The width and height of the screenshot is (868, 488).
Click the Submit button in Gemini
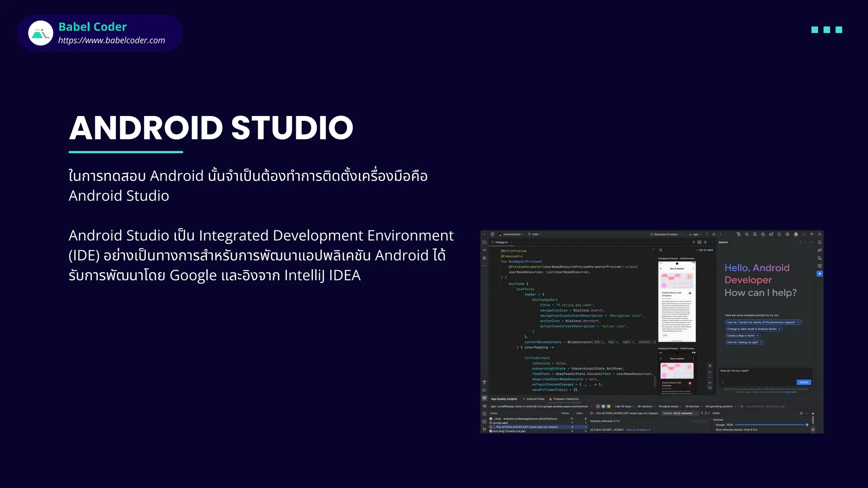click(804, 382)
